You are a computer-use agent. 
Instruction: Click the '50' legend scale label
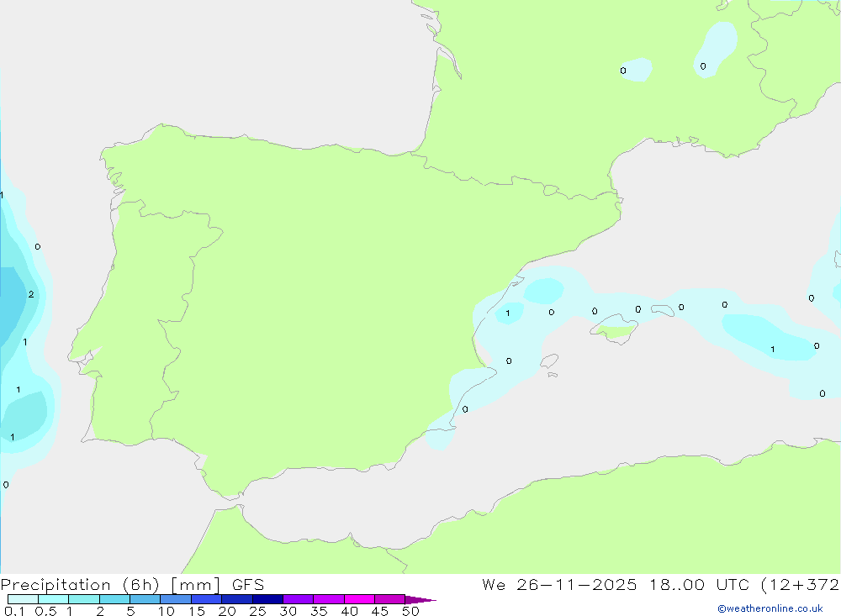pos(410,611)
